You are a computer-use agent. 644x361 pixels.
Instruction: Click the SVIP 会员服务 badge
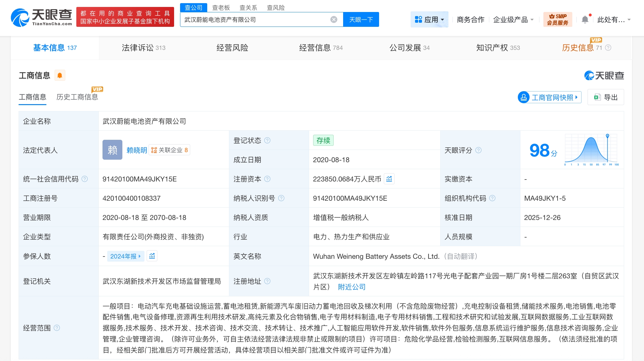(557, 20)
